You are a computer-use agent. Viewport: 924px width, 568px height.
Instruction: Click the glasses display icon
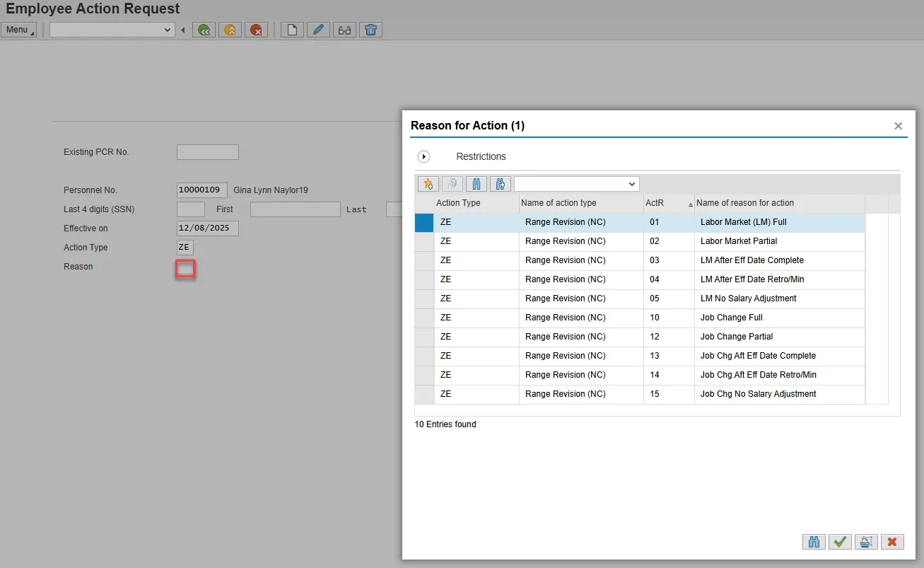(344, 30)
